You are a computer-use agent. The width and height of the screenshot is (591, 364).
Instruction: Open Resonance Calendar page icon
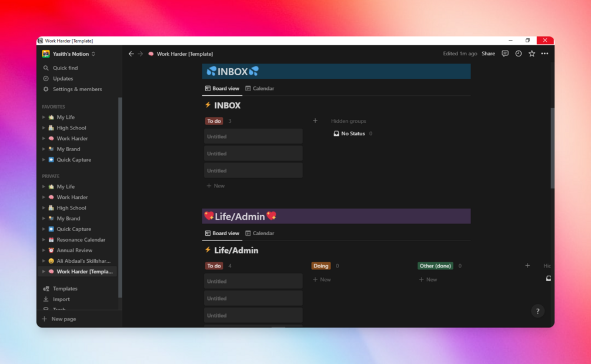(x=51, y=240)
